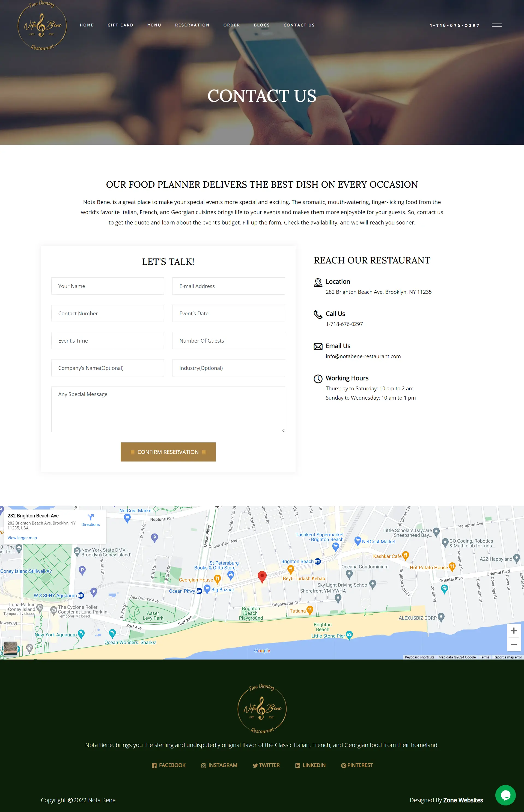Image resolution: width=524 pixels, height=812 pixels.
Task: Open the Instagram social link
Action: pyautogui.click(x=219, y=765)
